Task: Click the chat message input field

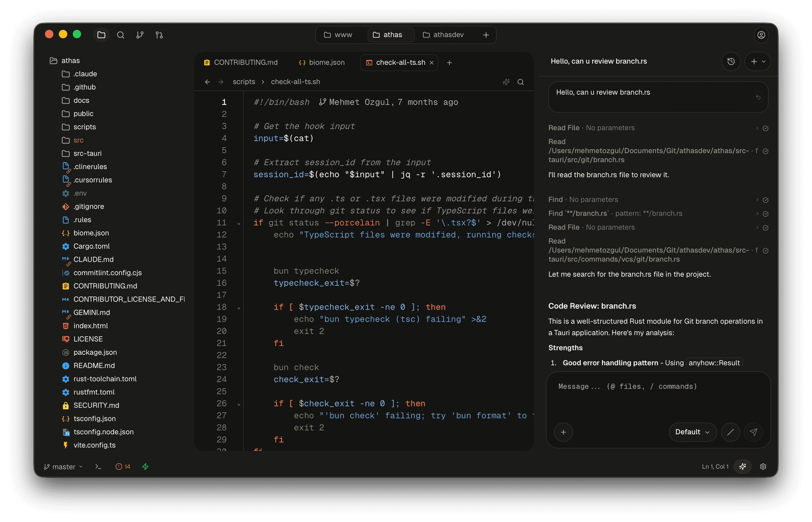Action: pos(658,397)
